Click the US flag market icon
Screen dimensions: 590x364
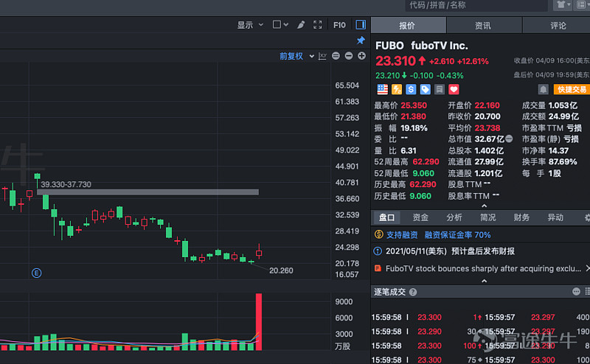382,89
